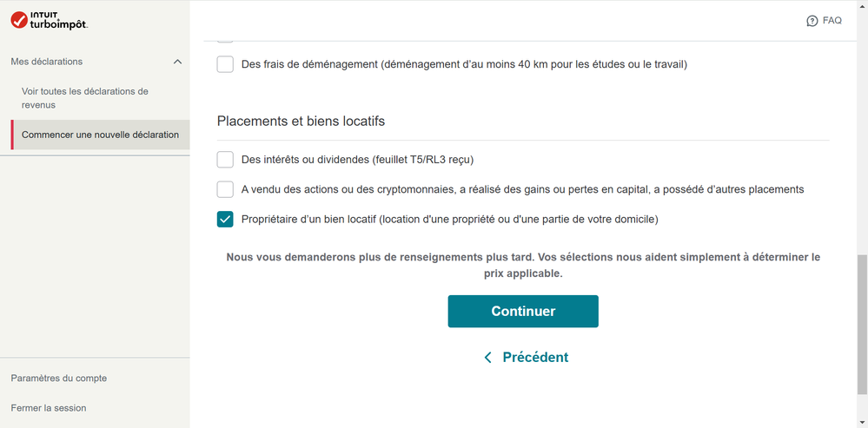868x428 pixels.
Task: Click the Continuer button
Action: point(523,312)
